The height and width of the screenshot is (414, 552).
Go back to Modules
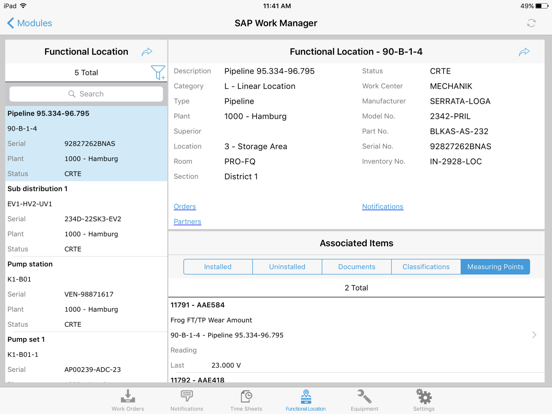point(30,23)
